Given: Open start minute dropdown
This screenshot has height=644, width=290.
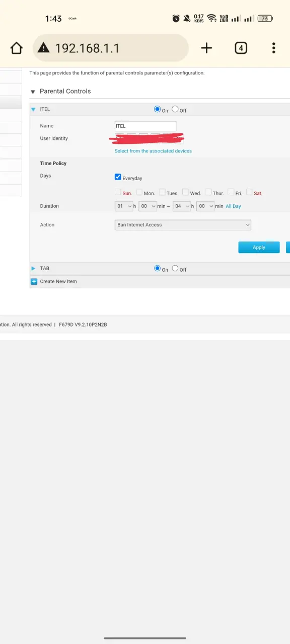Looking at the screenshot, I should coord(148,206).
